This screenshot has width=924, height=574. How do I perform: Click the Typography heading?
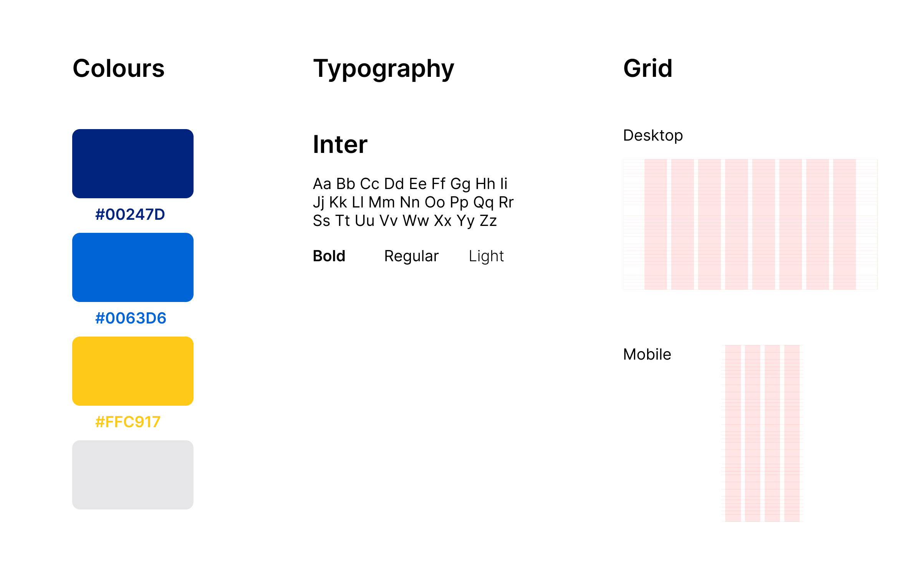click(x=384, y=70)
